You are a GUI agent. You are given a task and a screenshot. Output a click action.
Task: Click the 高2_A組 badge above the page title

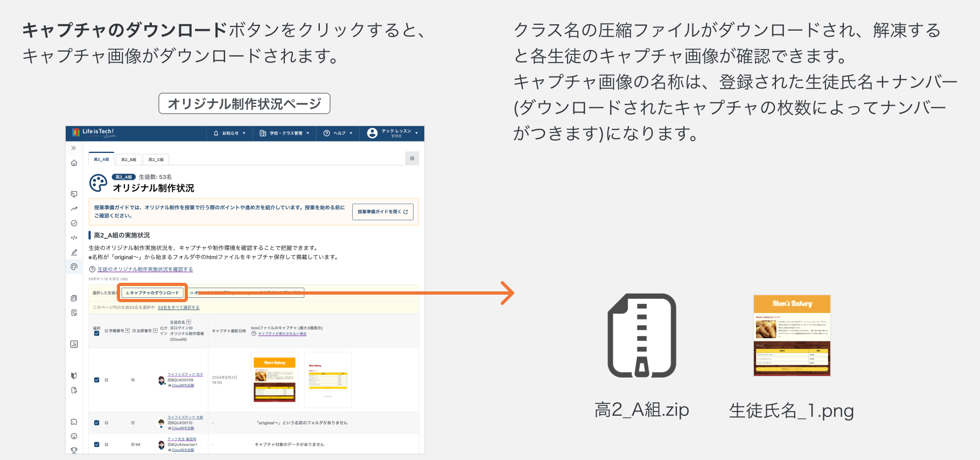(124, 177)
